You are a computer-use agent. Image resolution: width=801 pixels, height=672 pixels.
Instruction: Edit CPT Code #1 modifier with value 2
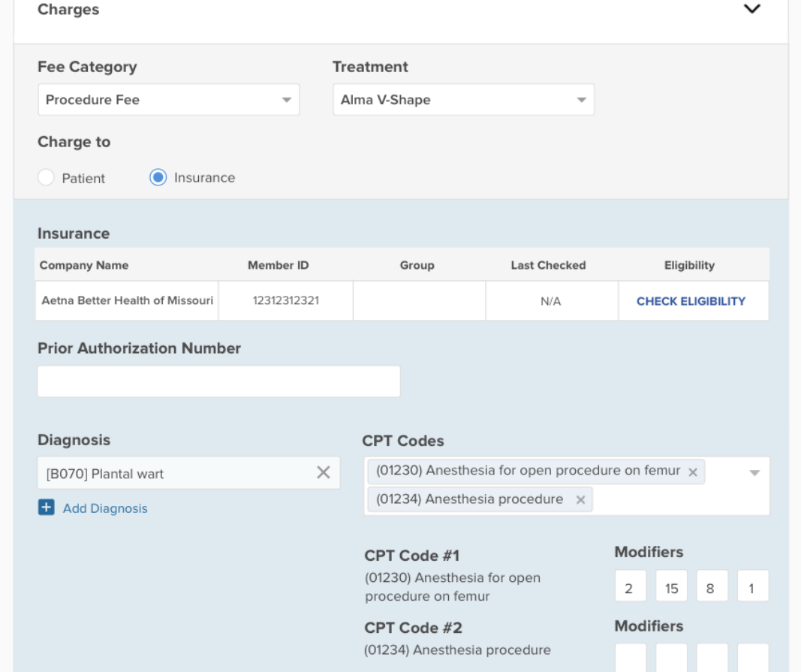[x=631, y=586]
